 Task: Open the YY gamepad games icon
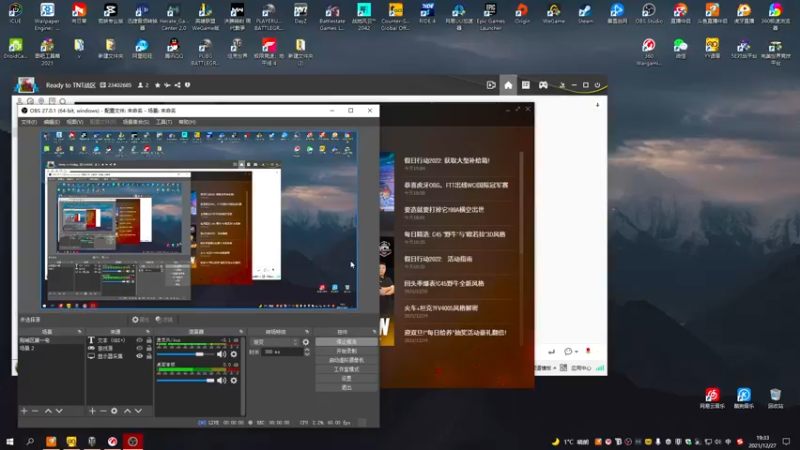click(x=543, y=85)
